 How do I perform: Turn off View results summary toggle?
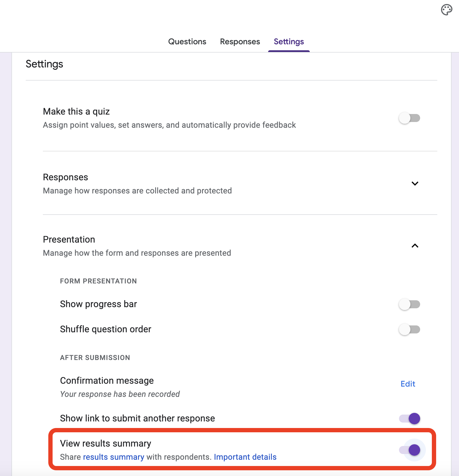tap(410, 450)
